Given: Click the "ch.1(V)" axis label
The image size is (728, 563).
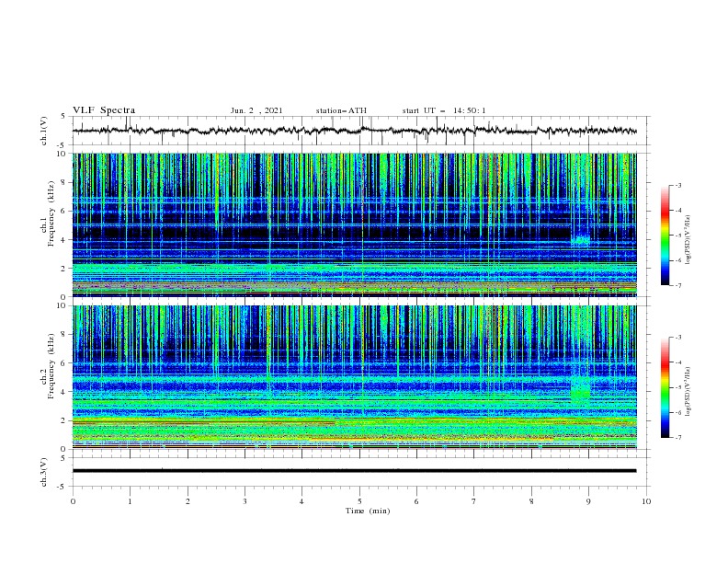Looking at the screenshot, I should (43, 131).
